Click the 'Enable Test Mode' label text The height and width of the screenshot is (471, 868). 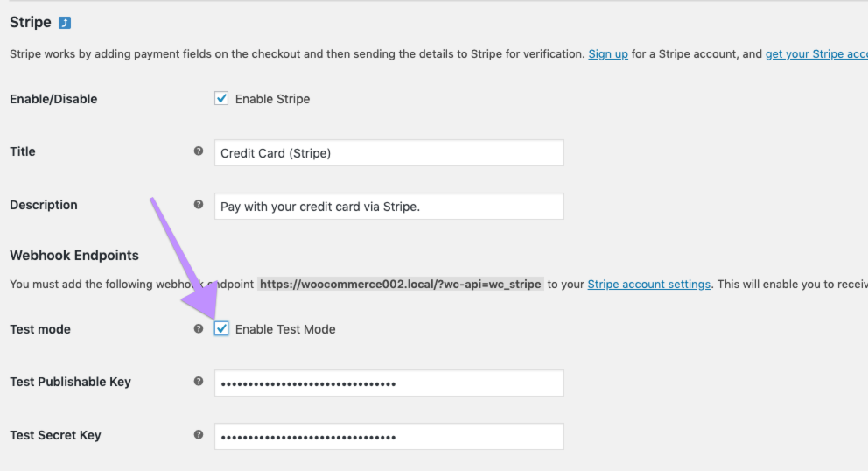tap(285, 329)
